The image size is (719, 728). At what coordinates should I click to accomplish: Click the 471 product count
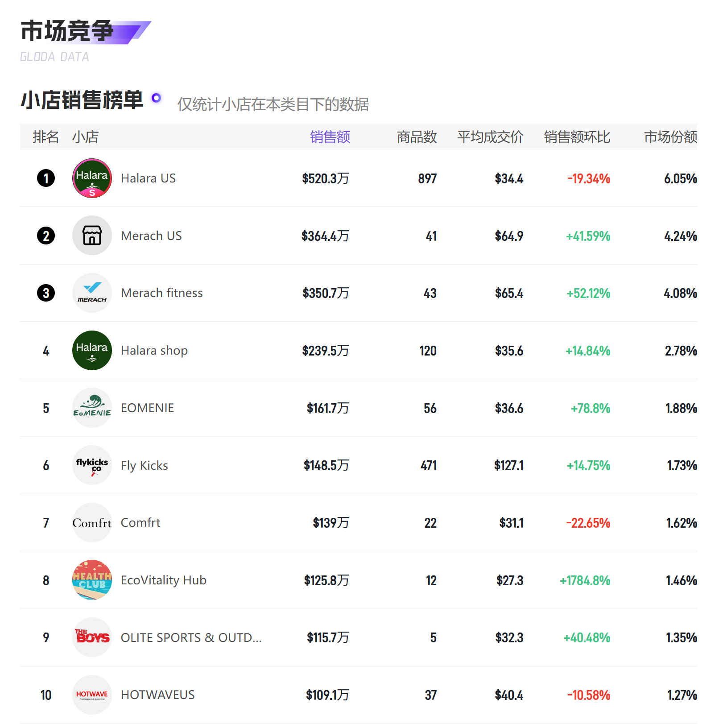coord(429,465)
